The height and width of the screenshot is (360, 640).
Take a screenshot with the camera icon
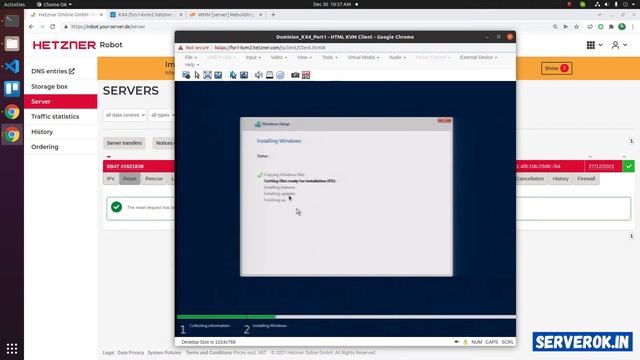point(295,75)
